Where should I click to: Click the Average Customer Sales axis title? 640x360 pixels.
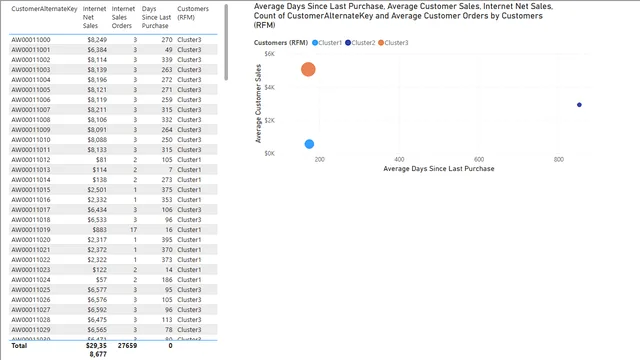coord(258,104)
